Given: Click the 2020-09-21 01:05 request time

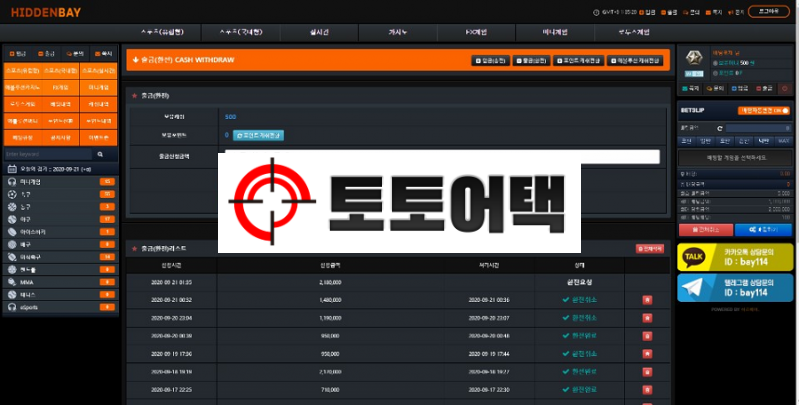Looking at the screenshot, I should 172,282.
